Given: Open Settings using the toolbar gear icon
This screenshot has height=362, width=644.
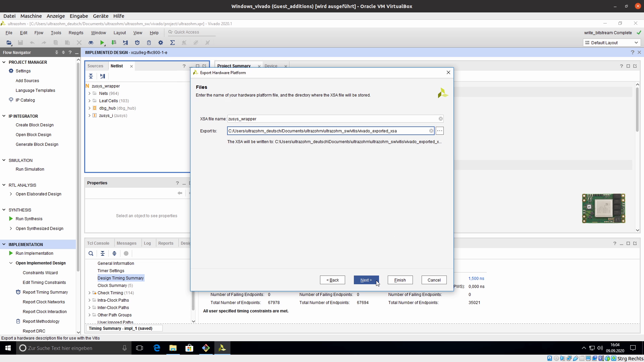Looking at the screenshot, I should 161,43.
